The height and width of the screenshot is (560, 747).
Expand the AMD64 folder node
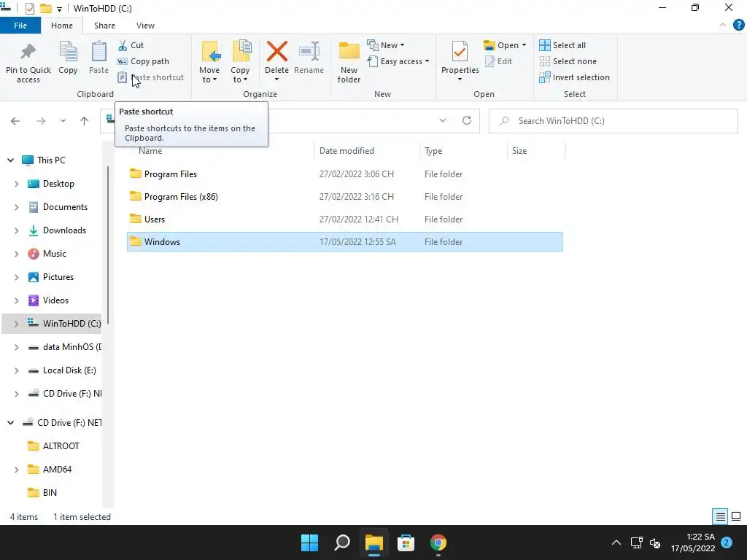click(x=16, y=470)
